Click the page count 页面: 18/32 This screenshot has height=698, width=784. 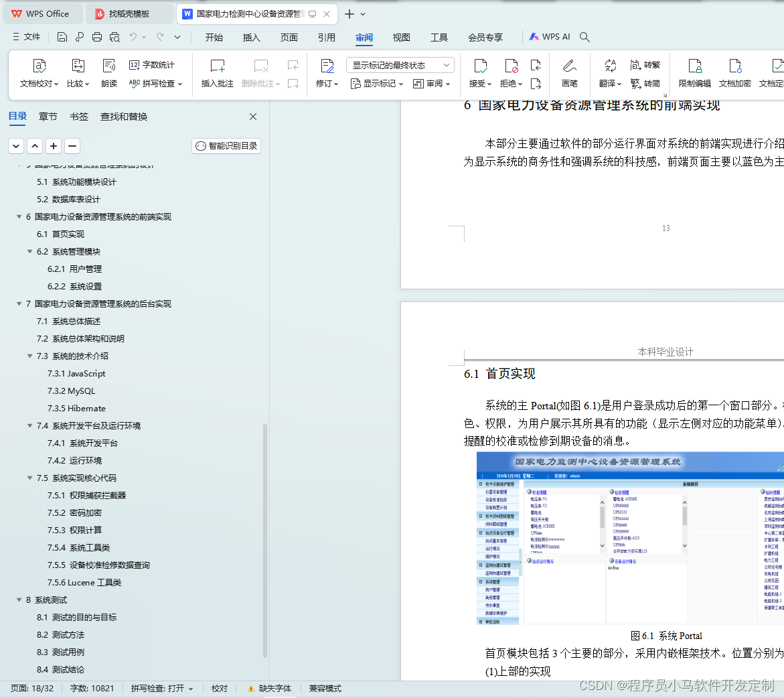click(32, 689)
